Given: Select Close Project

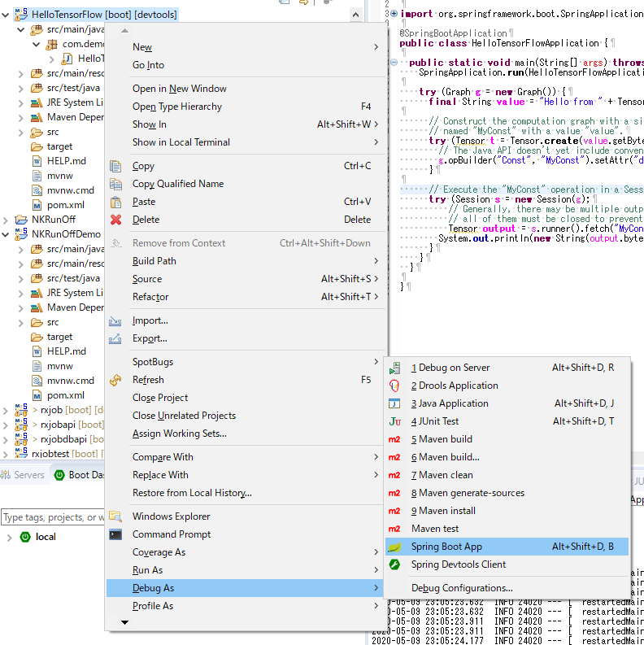Looking at the screenshot, I should click(246, 398).
